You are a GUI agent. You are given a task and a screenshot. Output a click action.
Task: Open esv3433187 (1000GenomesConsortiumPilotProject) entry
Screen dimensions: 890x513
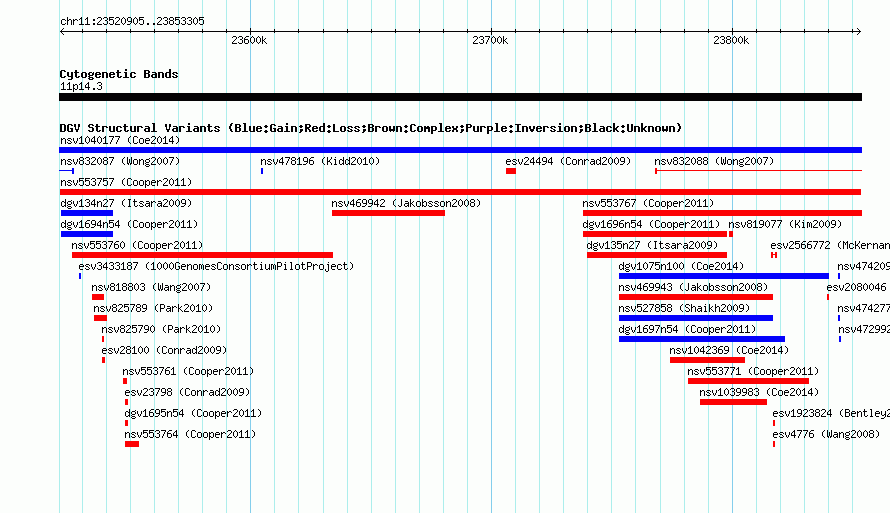[216, 266]
